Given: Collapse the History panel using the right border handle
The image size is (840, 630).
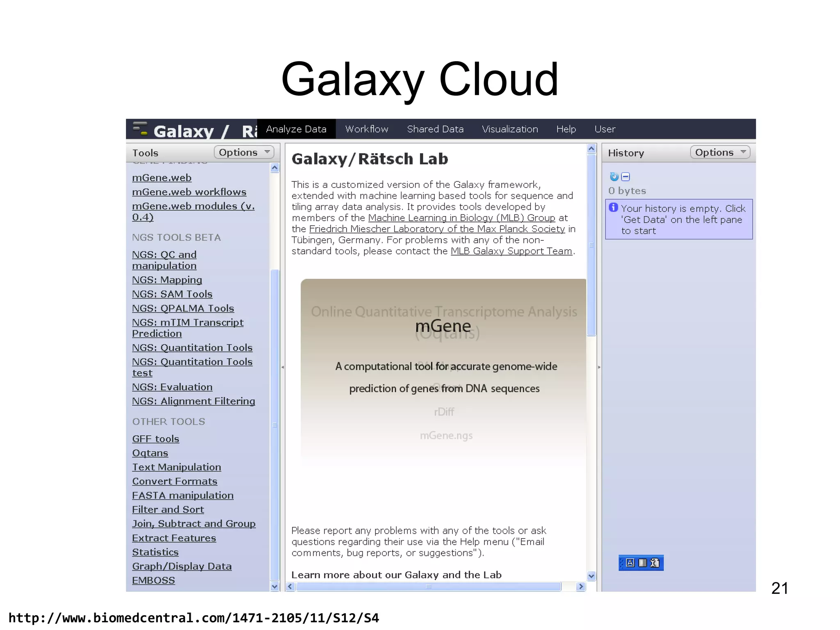Looking at the screenshot, I should click(x=599, y=367).
